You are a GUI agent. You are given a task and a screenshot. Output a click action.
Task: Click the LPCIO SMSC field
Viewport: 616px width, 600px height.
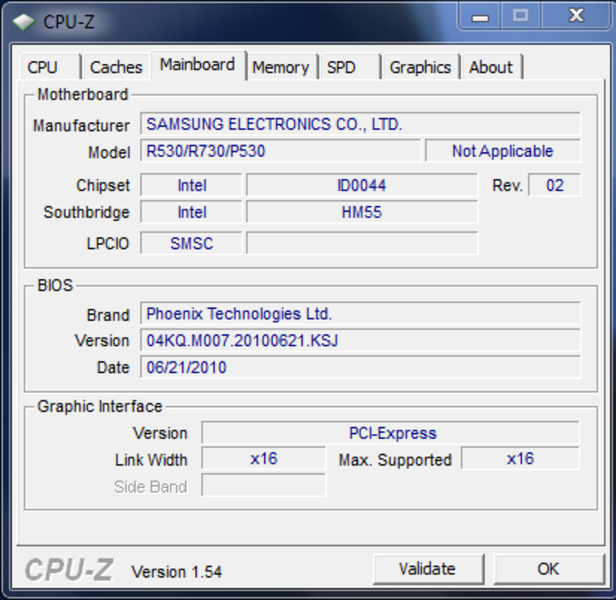(191, 243)
